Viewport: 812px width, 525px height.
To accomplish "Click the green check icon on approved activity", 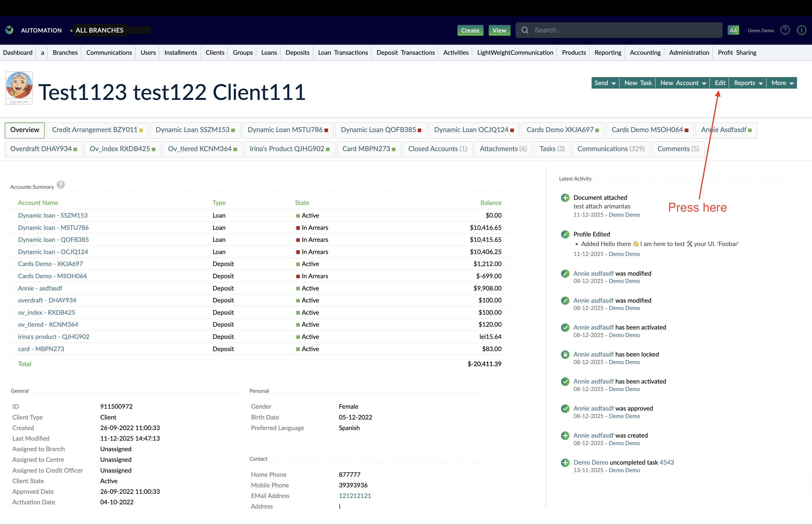I will pos(565,408).
